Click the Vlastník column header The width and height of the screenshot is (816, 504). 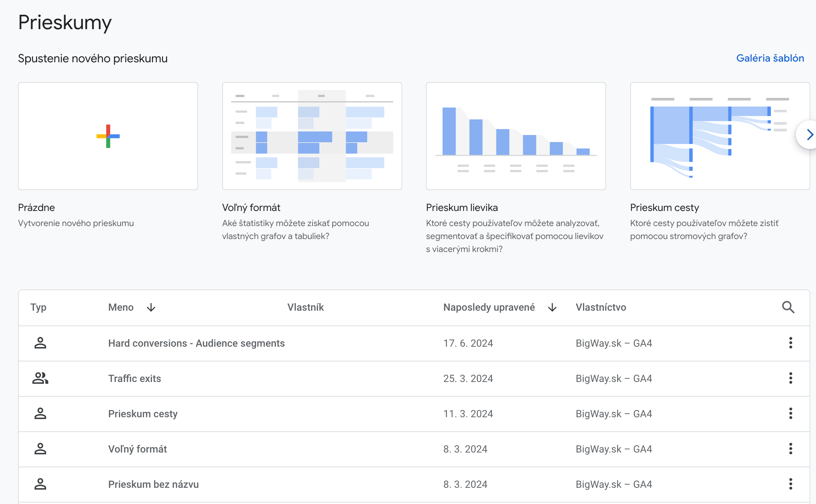click(x=305, y=307)
